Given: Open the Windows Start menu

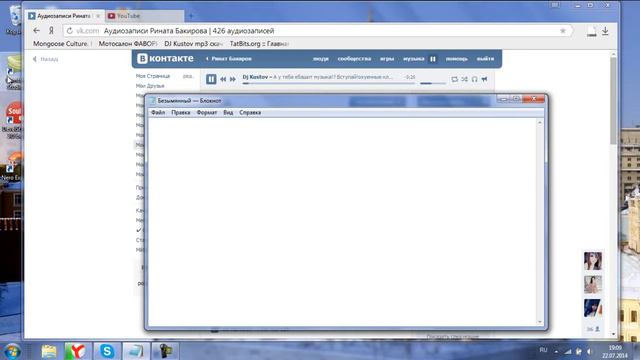Looking at the screenshot, I should pos(12,351).
